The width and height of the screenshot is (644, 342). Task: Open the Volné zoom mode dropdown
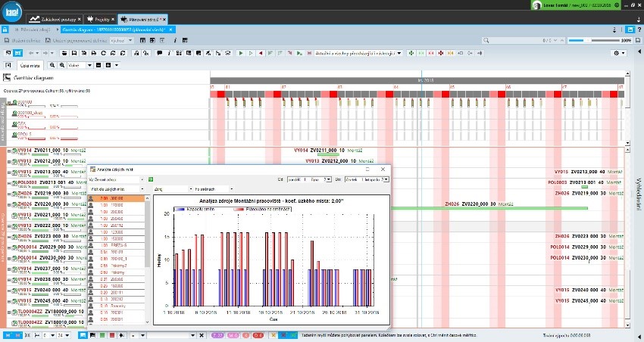coord(80,65)
